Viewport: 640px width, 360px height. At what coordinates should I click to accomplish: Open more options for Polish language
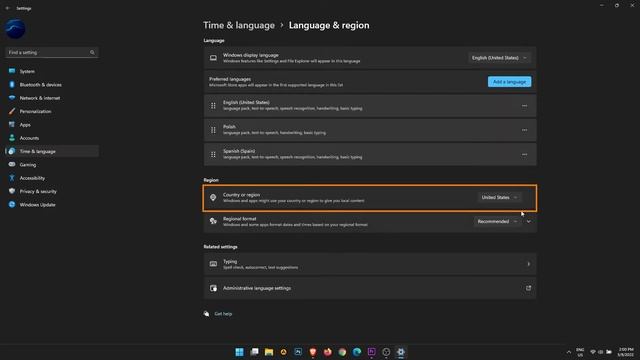[524, 130]
